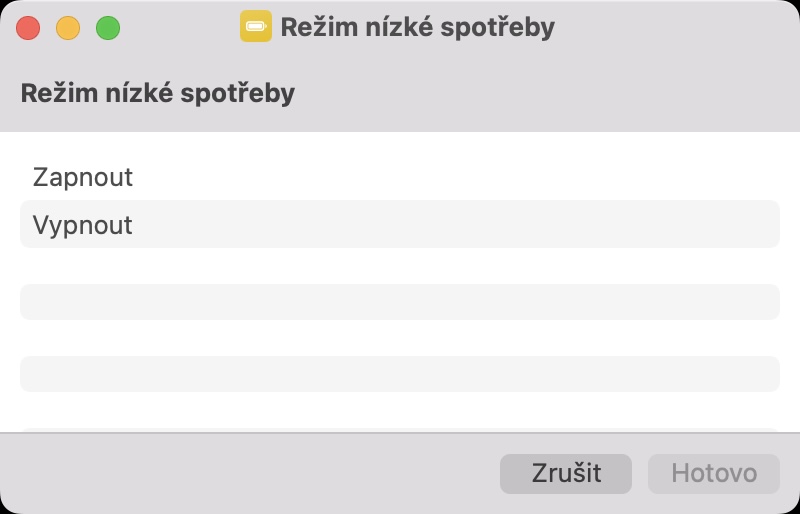
Task: Close the window with the red button
Action: pos(28,28)
